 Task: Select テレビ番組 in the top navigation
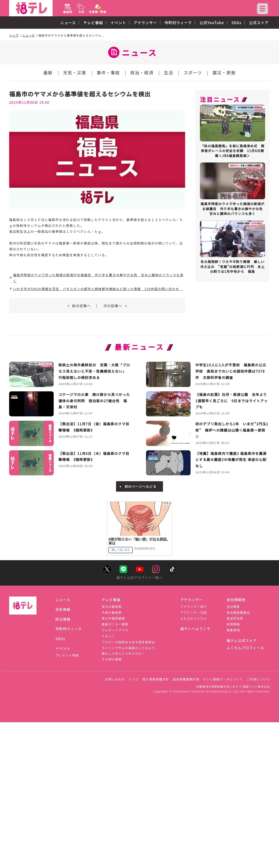(93, 23)
